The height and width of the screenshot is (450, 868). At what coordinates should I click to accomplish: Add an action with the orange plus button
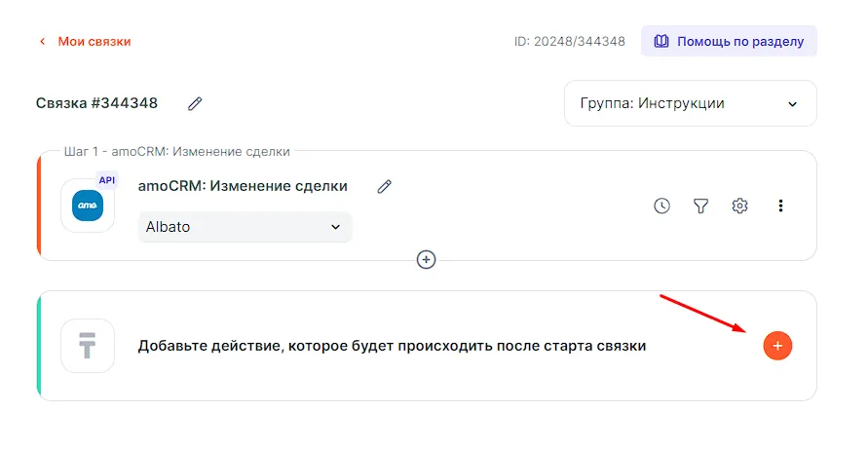[x=777, y=345]
